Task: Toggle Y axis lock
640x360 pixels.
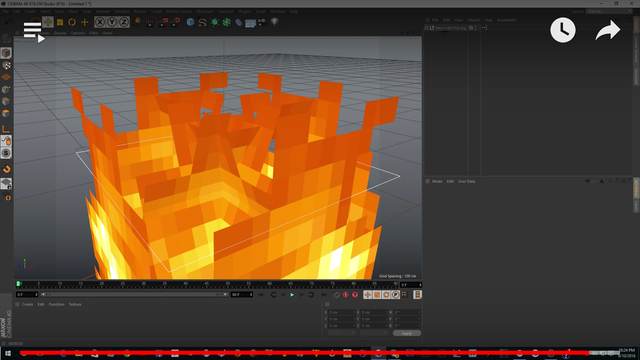Action: pos(112,22)
